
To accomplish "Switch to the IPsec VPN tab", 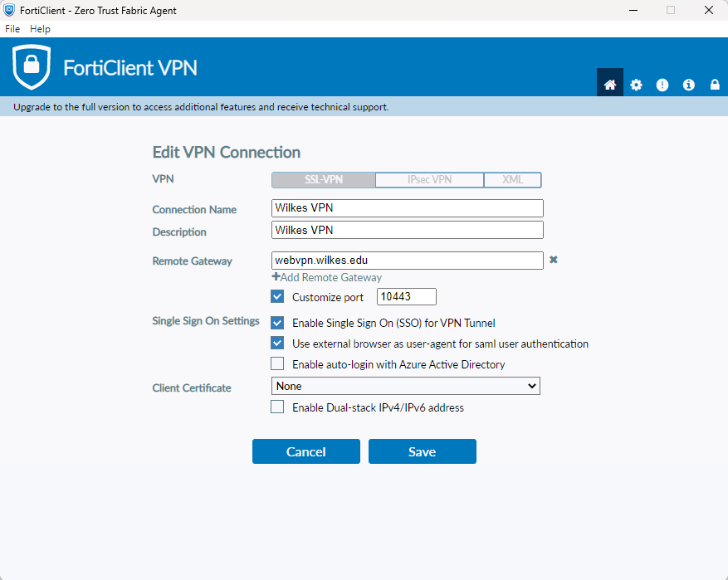I will coord(429,180).
